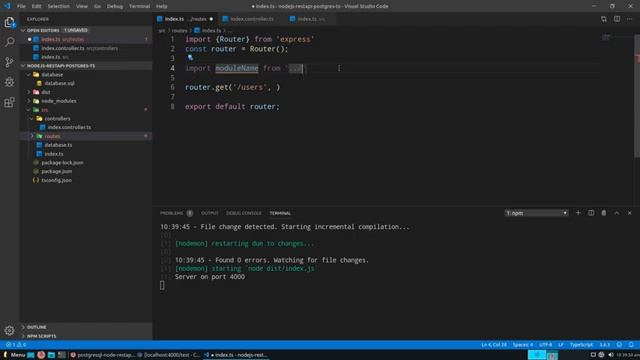Open database.sql in the explorer
Image resolution: width=640 pixels, height=360 pixels.
point(59,83)
